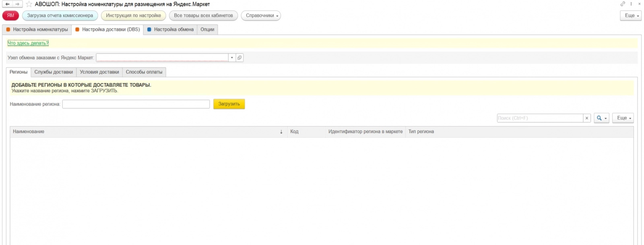Click the Код column header
The width and height of the screenshot is (644, 245).
[x=306, y=132]
